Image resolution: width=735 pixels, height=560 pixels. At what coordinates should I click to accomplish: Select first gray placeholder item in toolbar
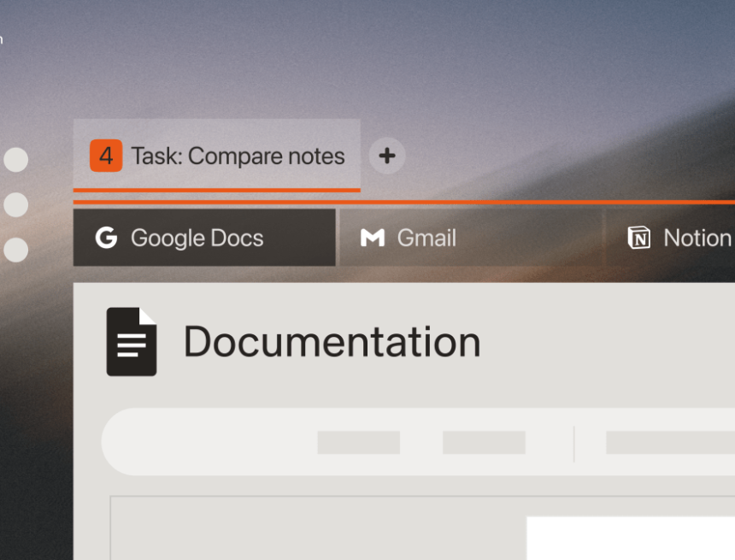(x=358, y=442)
